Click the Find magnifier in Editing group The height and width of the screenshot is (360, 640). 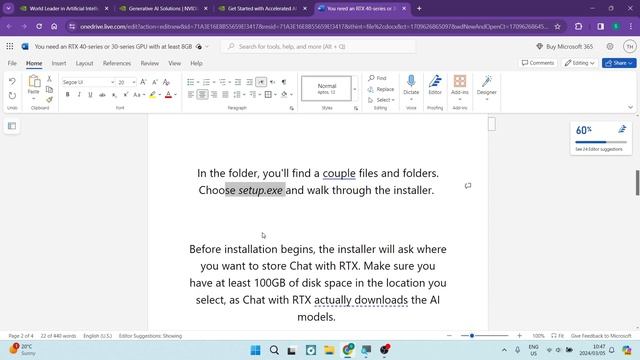[377, 78]
